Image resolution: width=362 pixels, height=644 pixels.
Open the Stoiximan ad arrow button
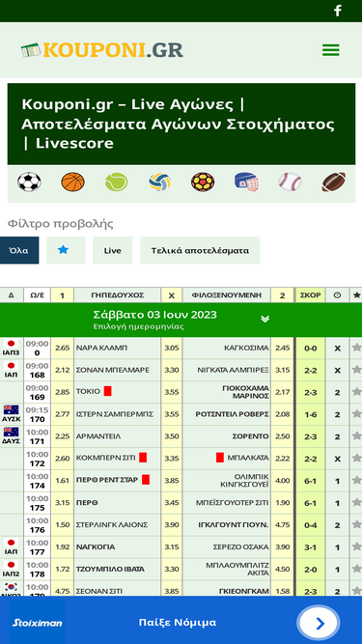(x=320, y=624)
